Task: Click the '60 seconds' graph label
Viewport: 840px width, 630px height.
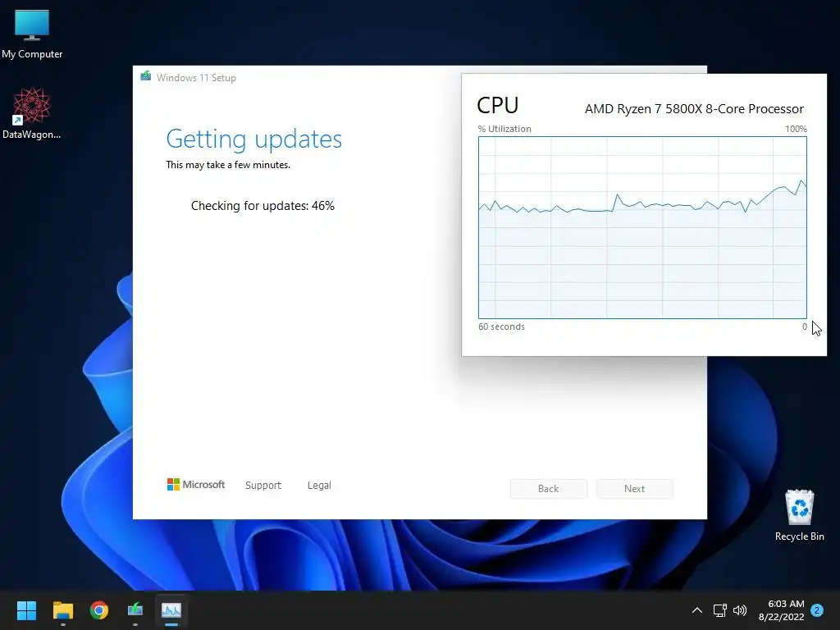Action: point(501,326)
